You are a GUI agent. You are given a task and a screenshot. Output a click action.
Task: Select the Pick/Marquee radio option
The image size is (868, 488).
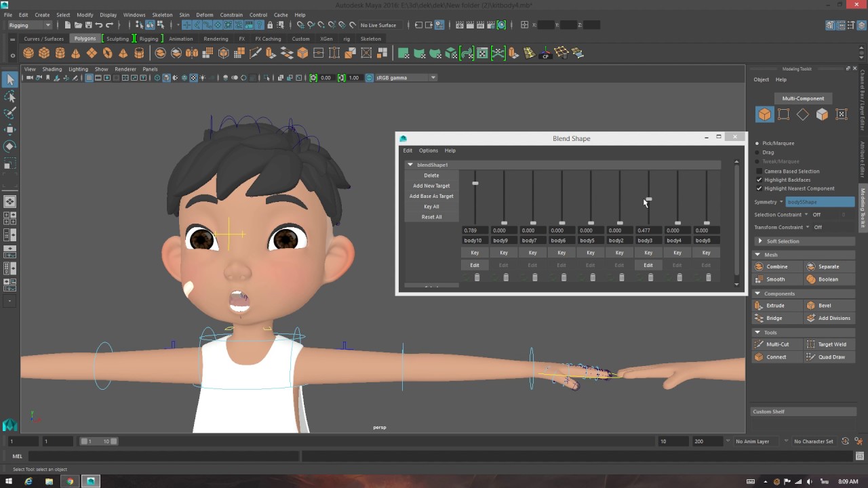(757, 143)
